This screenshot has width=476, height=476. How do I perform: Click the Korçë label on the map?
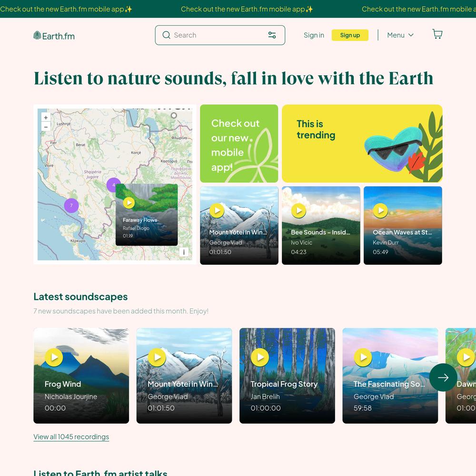pos(136,153)
